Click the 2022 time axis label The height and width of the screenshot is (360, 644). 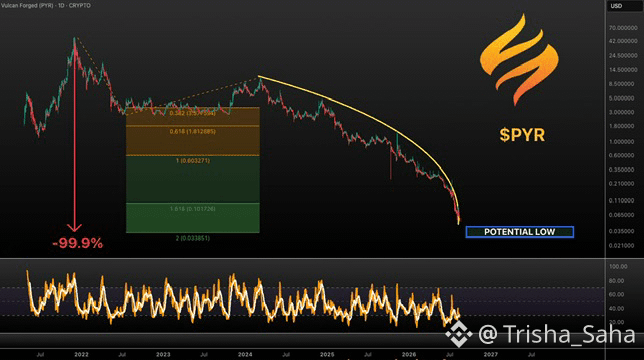pyautogui.click(x=81, y=355)
